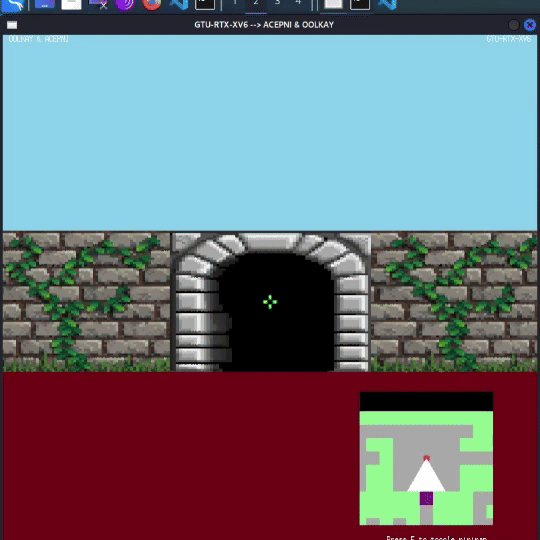Open the window menu icon in the game title bar
The image size is (540, 540).
12,25
